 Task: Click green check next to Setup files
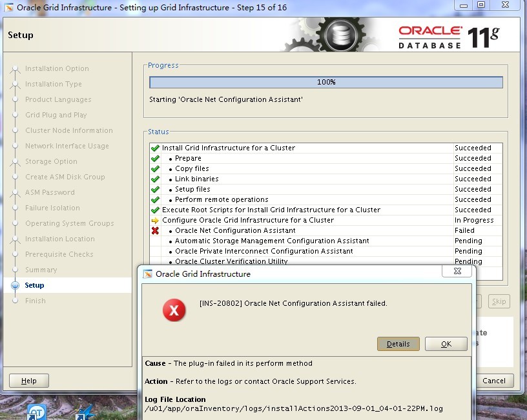(155, 189)
